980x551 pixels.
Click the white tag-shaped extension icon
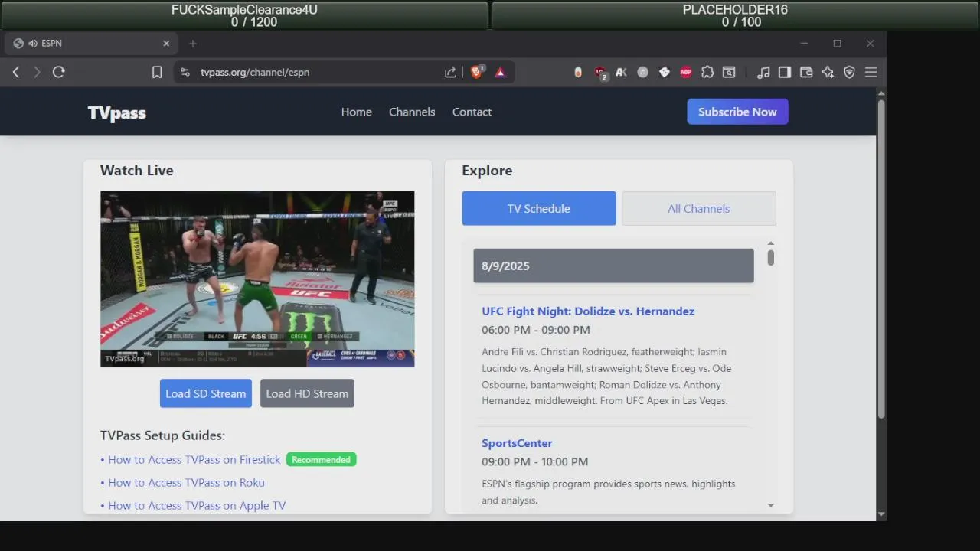click(x=665, y=72)
